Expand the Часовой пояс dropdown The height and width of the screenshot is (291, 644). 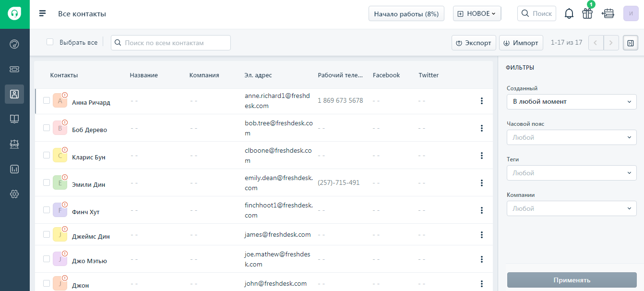pos(572,137)
